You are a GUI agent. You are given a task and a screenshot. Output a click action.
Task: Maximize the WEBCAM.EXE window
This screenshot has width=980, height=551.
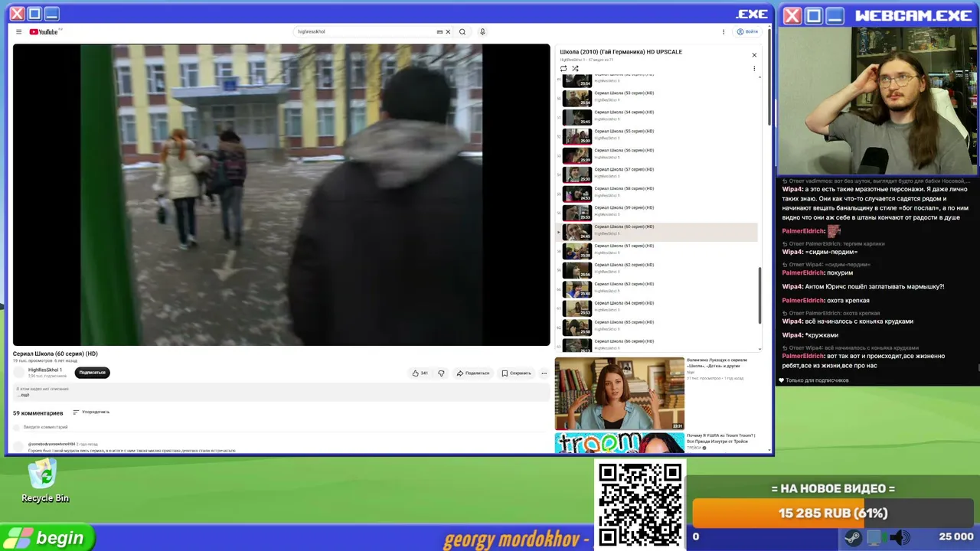pyautogui.click(x=814, y=15)
